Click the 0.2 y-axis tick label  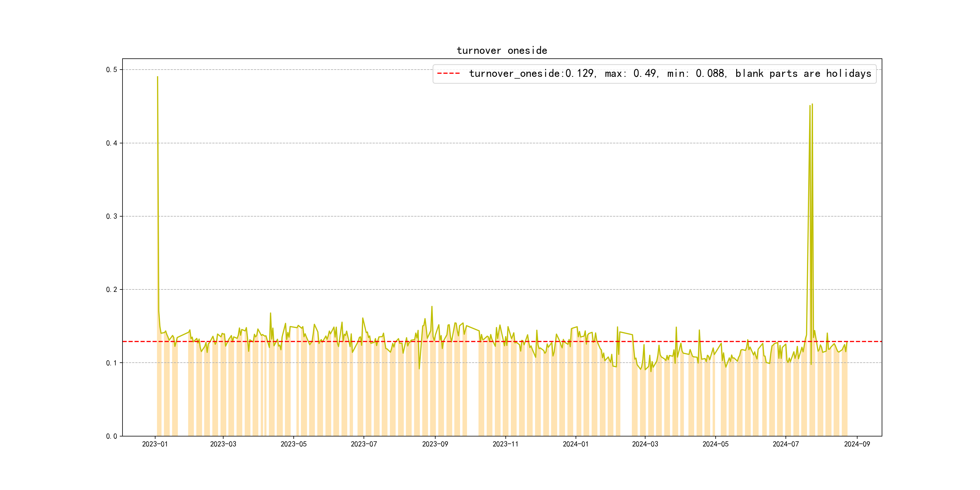coord(112,289)
